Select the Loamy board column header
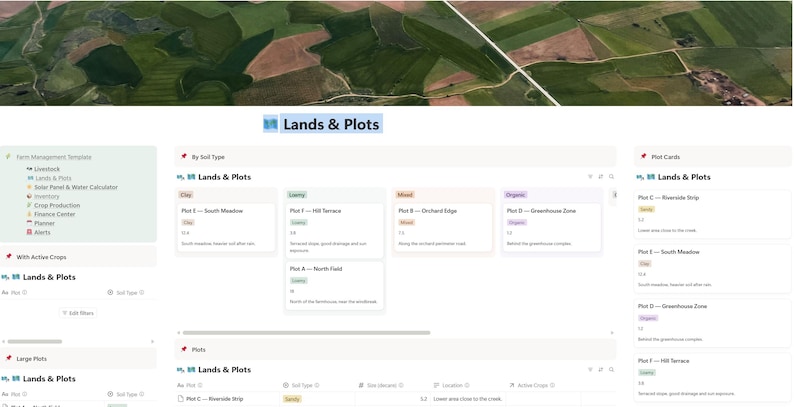This screenshot has width=794, height=407. click(297, 195)
